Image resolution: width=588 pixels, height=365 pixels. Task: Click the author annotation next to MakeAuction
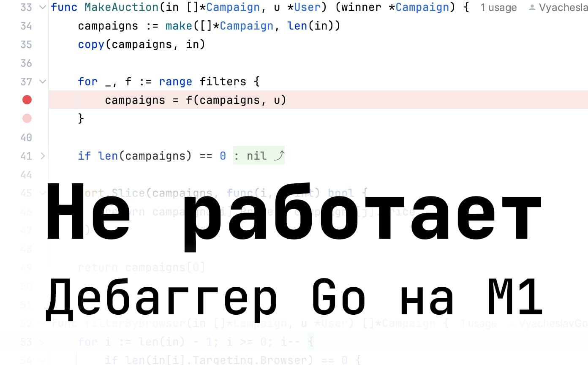(x=558, y=8)
